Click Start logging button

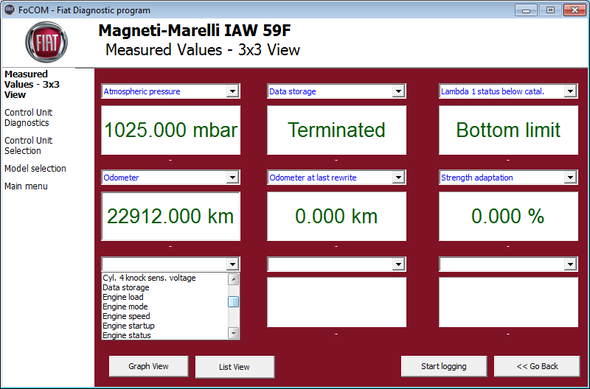point(444,366)
